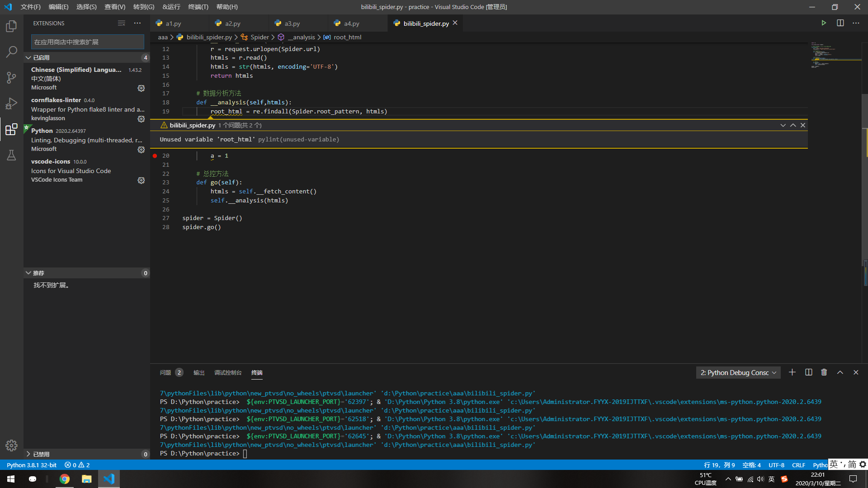Open Run and Debug view
Image resolution: width=868 pixels, height=488 pixels.
click(x=11, y=103)
